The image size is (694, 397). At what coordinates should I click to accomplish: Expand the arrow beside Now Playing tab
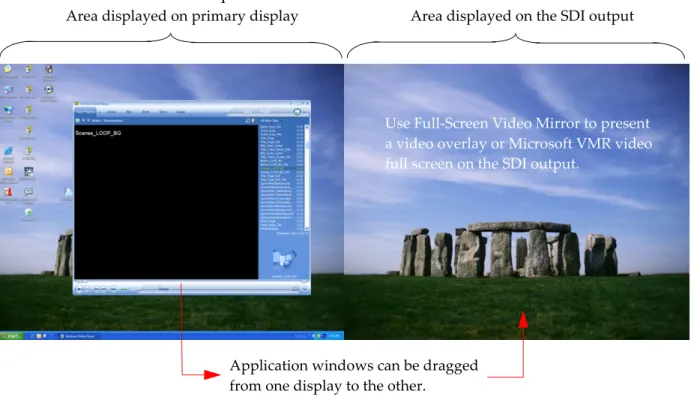click(x=99, y=112)
